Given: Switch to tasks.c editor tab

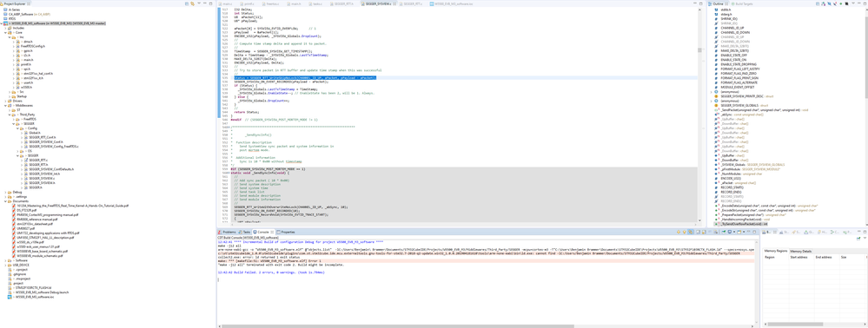Looking at the screenshot, I should (316, 3).
